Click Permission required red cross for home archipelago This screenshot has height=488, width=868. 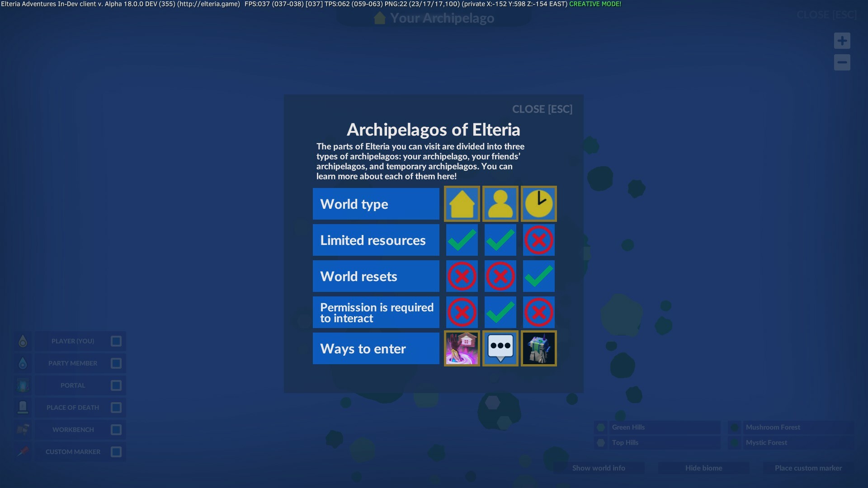[x=462, y=312]
